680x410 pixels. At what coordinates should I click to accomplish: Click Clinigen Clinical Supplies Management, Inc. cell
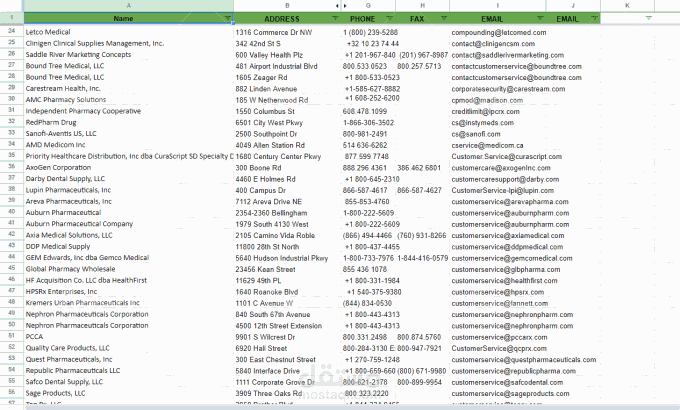click(129, 43)
